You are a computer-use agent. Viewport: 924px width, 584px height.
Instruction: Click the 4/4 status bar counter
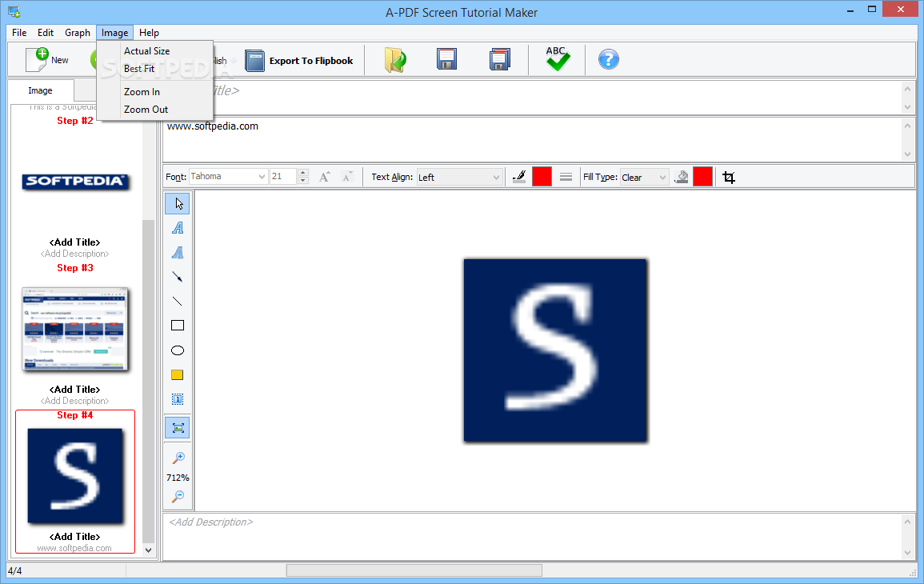pos(14,571)
